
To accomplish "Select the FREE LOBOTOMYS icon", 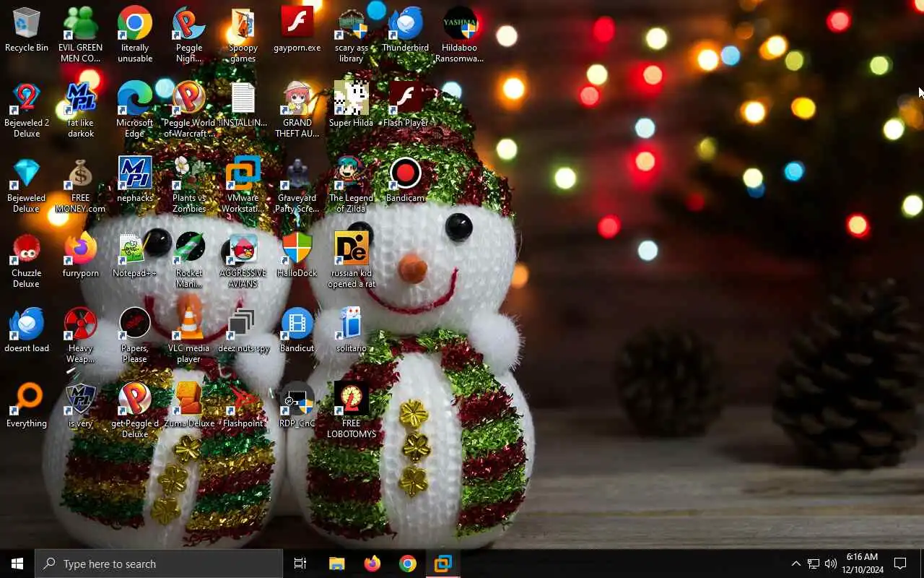I will (352, 410).
